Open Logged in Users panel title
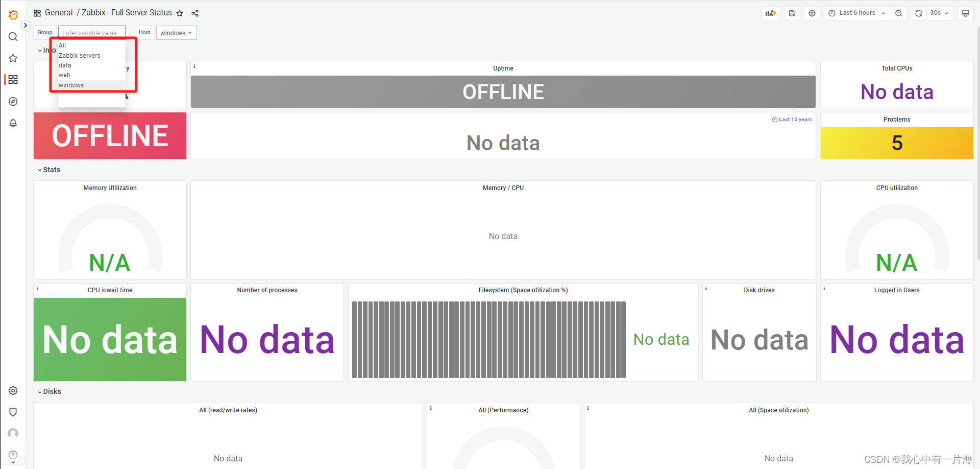 [x=897, y=290]
